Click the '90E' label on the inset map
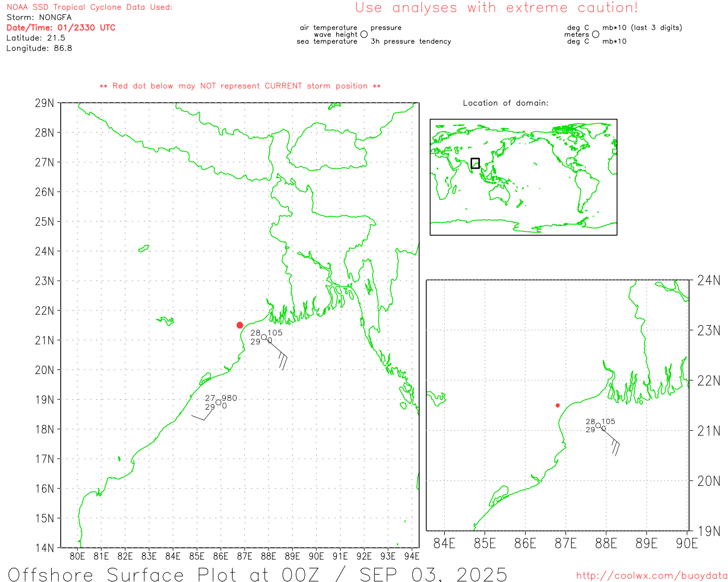The image size is (728, 582). coord(687,543)
